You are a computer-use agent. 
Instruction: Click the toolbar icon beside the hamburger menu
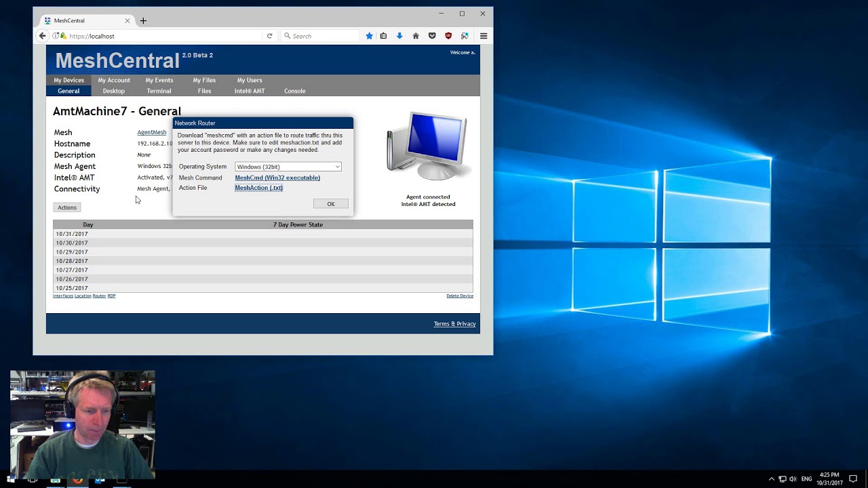[465, 36]
